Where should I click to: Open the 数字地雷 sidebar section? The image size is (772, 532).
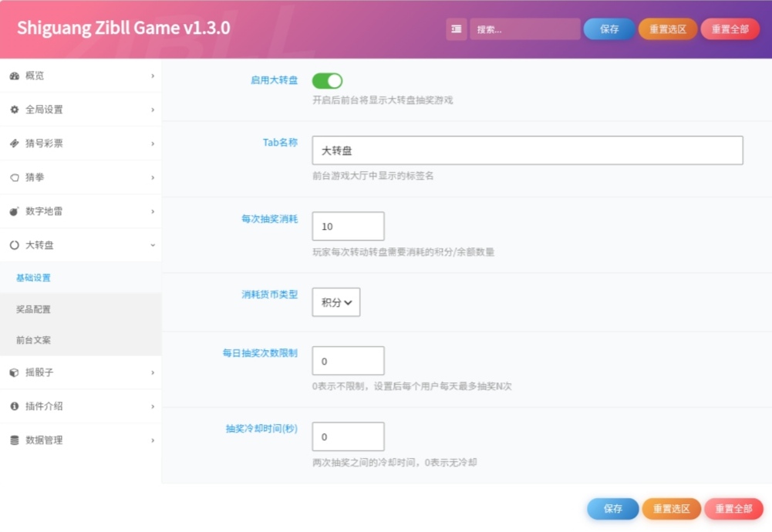(x=81, y=211)
